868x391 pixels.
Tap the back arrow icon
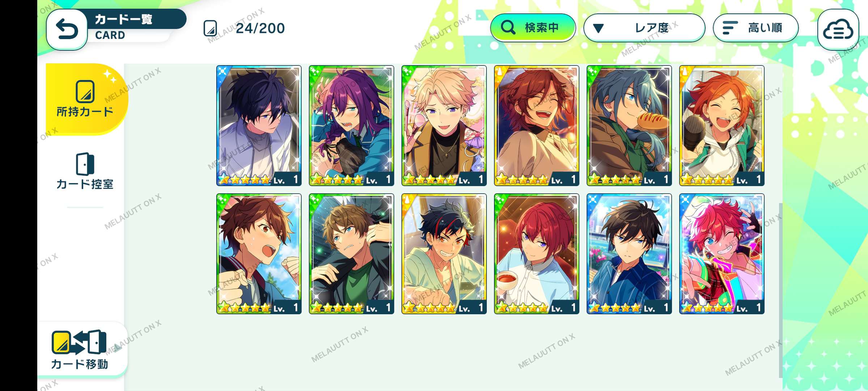point(67,29)
